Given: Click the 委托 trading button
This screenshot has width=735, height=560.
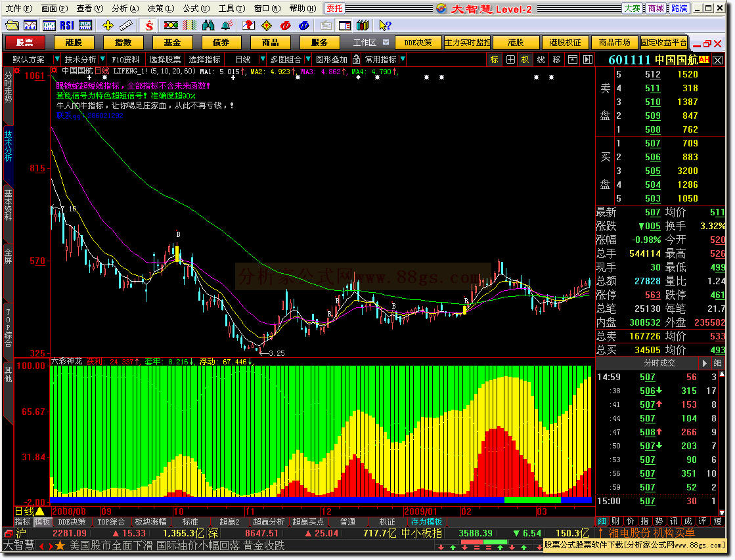Looking at the screenshot, I should 335,8.
